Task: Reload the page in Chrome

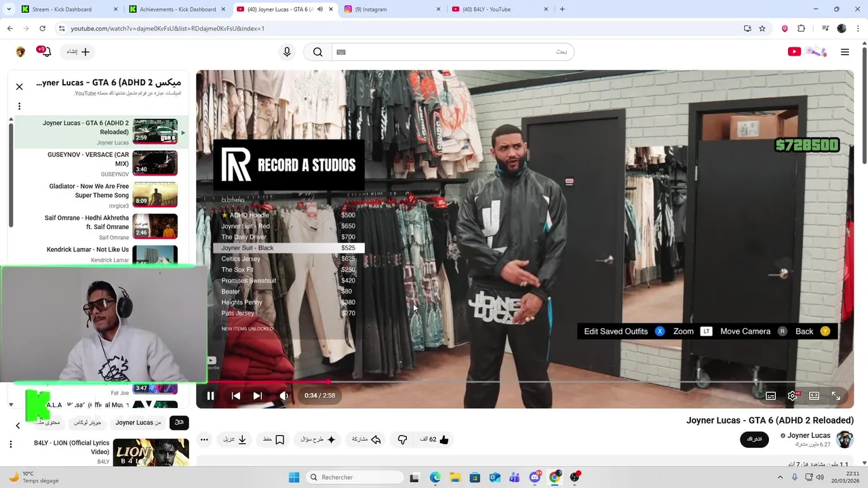Action: pyautogui.click(x=42, y=28)
